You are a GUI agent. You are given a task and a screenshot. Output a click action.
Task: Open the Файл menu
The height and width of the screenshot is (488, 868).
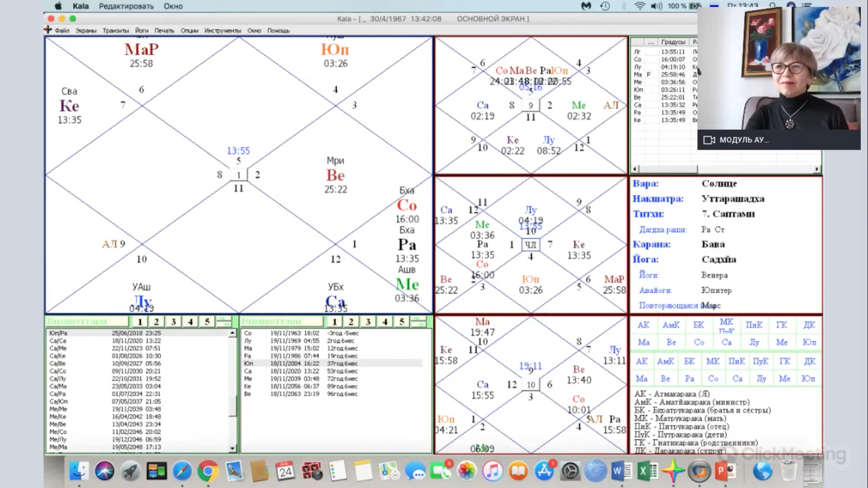click(62, 31)
